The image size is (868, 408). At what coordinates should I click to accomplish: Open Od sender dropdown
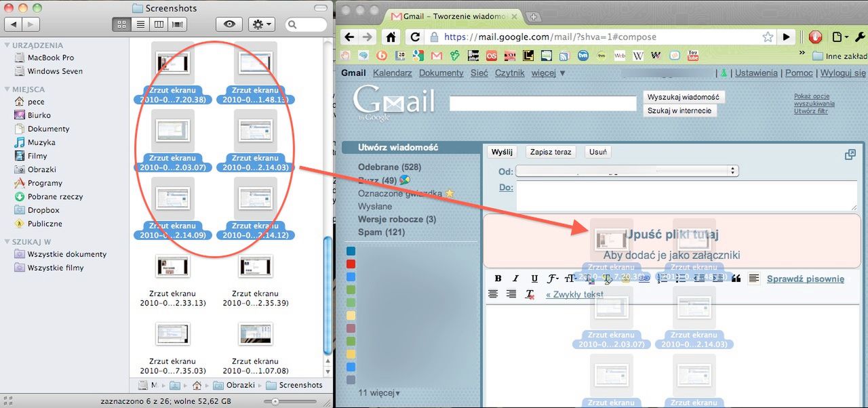(x=627, y=171)
